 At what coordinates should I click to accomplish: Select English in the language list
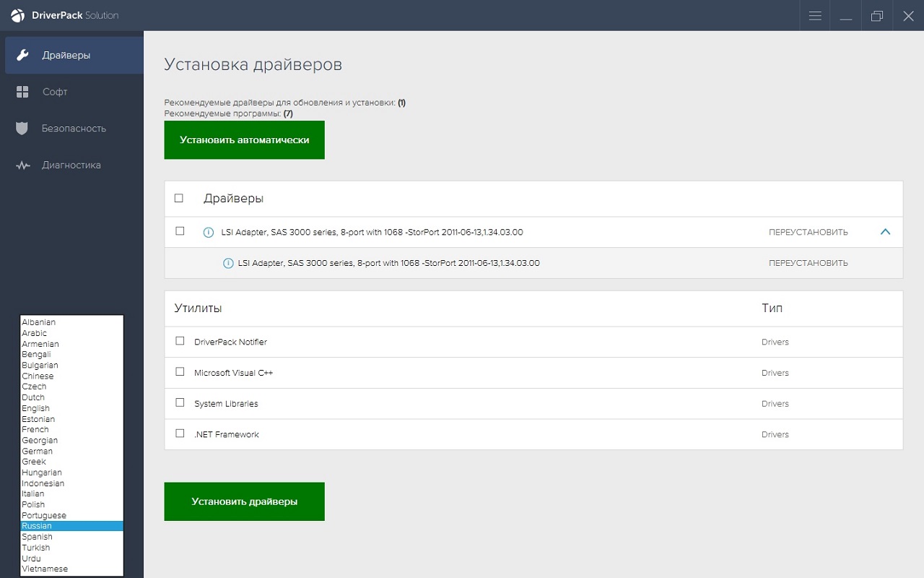click(36, 408)
